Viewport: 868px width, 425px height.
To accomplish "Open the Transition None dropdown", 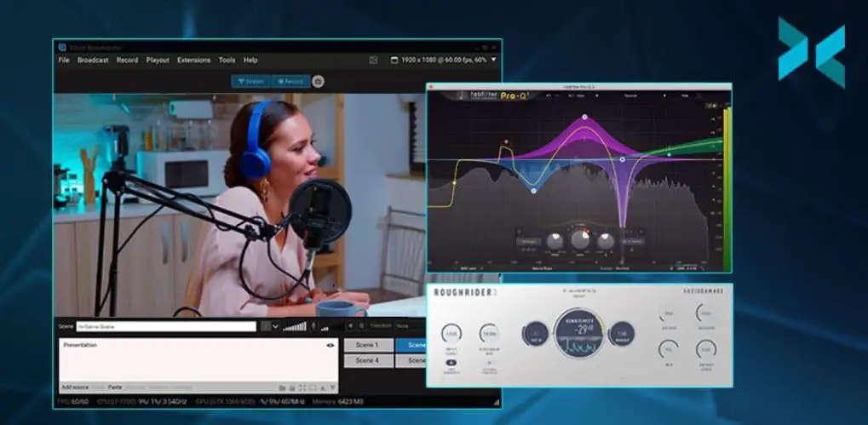I will [x=410, y=326].
